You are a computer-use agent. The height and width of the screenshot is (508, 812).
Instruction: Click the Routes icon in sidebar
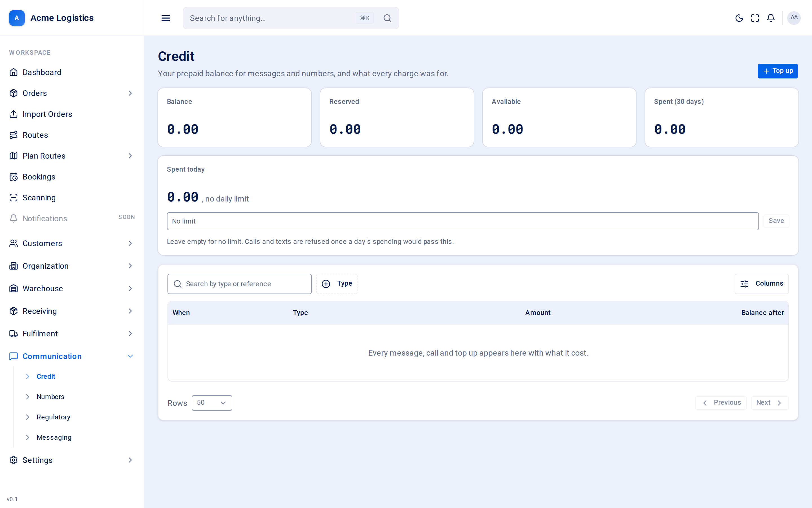pyautogui.click(x=14, y=135)
